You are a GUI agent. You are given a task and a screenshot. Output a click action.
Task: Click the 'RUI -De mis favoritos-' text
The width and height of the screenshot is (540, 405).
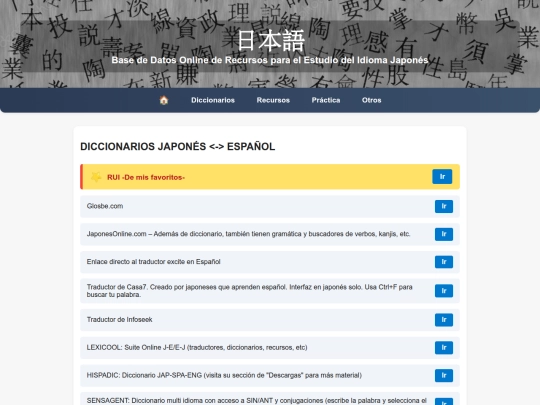coord(146,177)
